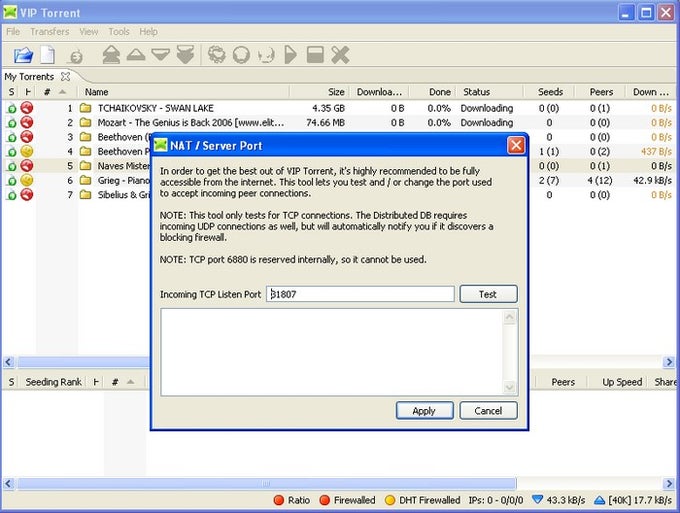Screen dimensions: 680x513
Task: Click the # column sort arrow in top table
Action: pos(62,92)
